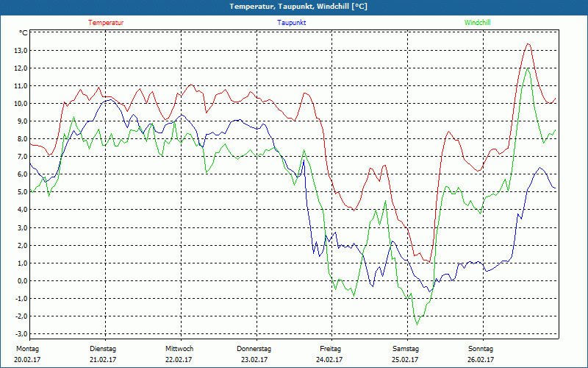Click the Donnerstag day label
This screenshot has width=588, height=368.
pos(254,349)
